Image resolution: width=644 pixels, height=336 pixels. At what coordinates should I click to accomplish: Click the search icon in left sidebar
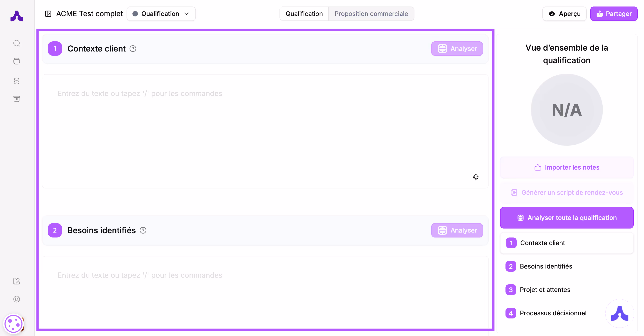click(x=16, y=43)
